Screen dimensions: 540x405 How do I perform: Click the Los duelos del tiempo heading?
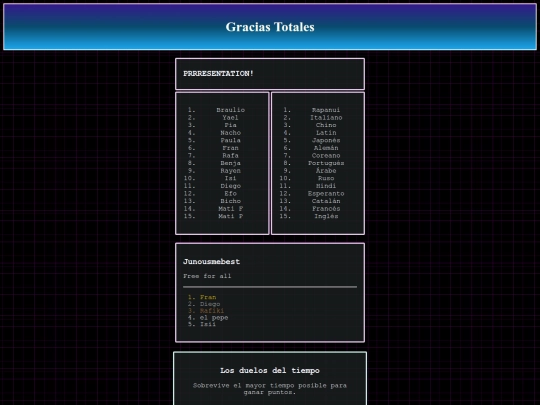(x=270, y=371)
